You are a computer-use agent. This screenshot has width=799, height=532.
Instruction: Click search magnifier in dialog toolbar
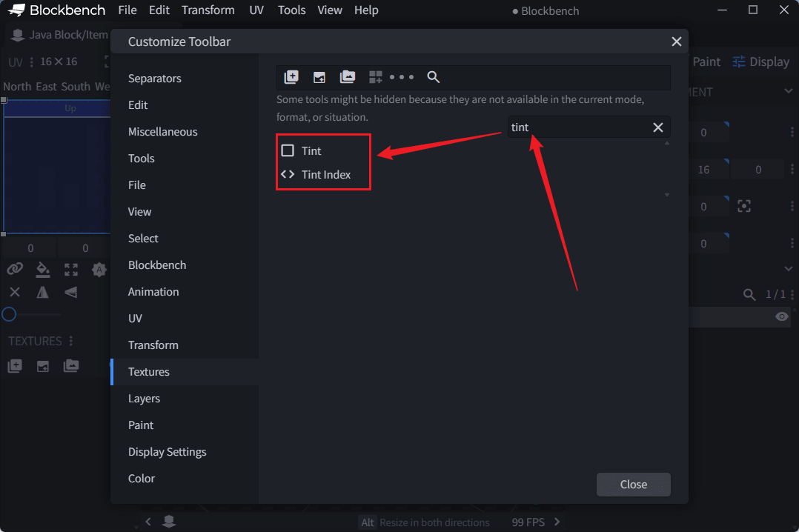coord(433,77)
